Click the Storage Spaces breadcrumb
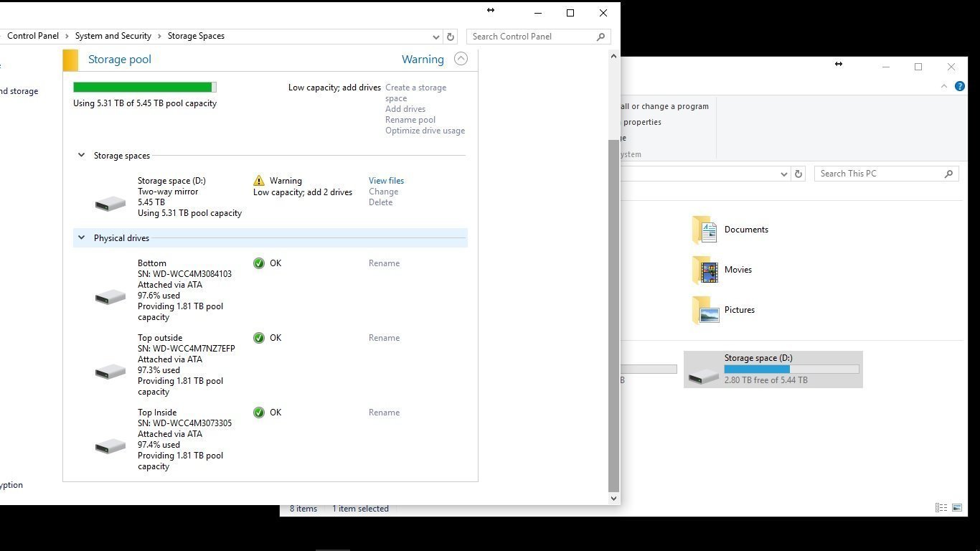 pos(196,36)
